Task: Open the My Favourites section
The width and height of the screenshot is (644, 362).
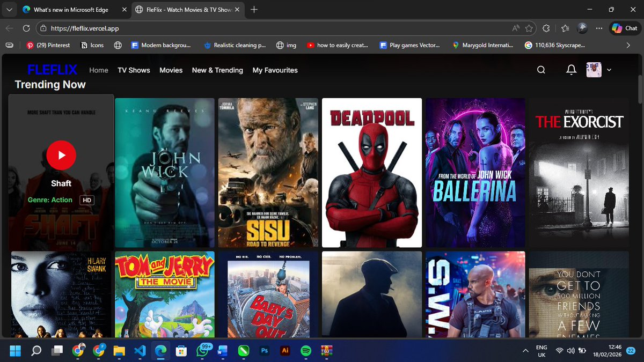Action: tap(275, 70)
